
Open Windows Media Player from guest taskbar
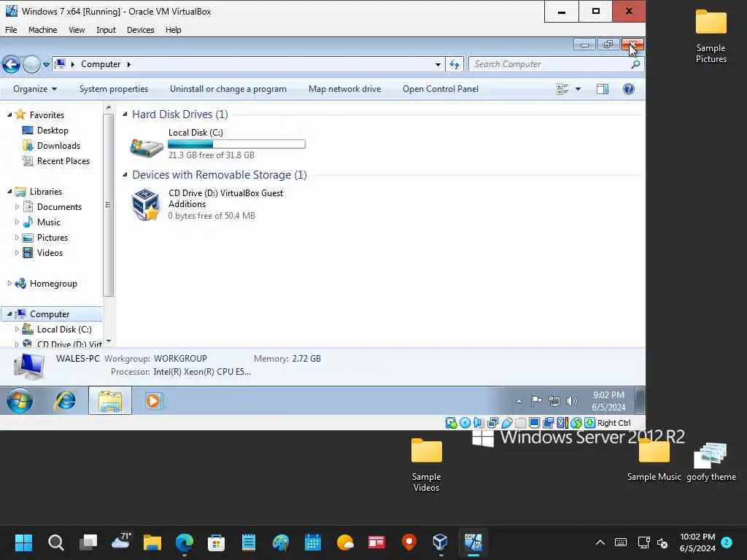pyautogui.click(x=154, y=401)
